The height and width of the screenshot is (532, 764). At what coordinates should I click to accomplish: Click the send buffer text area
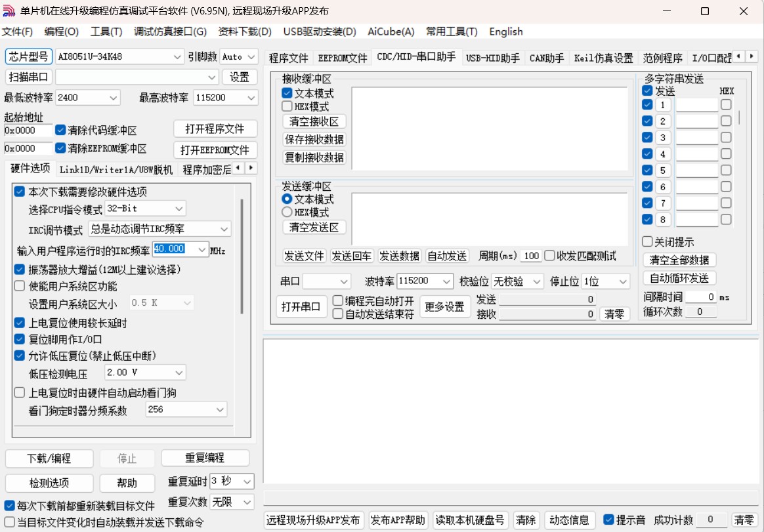click(489, 218)
